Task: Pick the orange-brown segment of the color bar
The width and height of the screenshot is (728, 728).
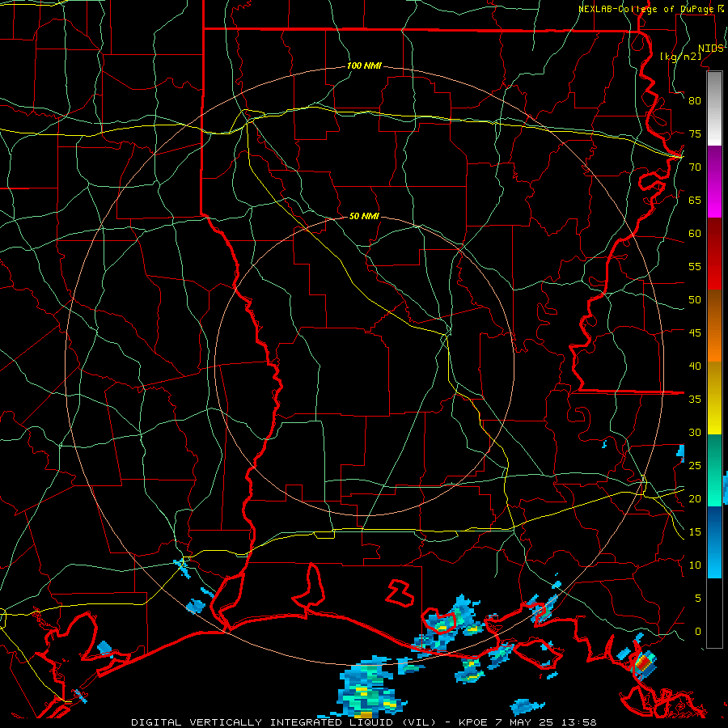Action: pos(714,326)
